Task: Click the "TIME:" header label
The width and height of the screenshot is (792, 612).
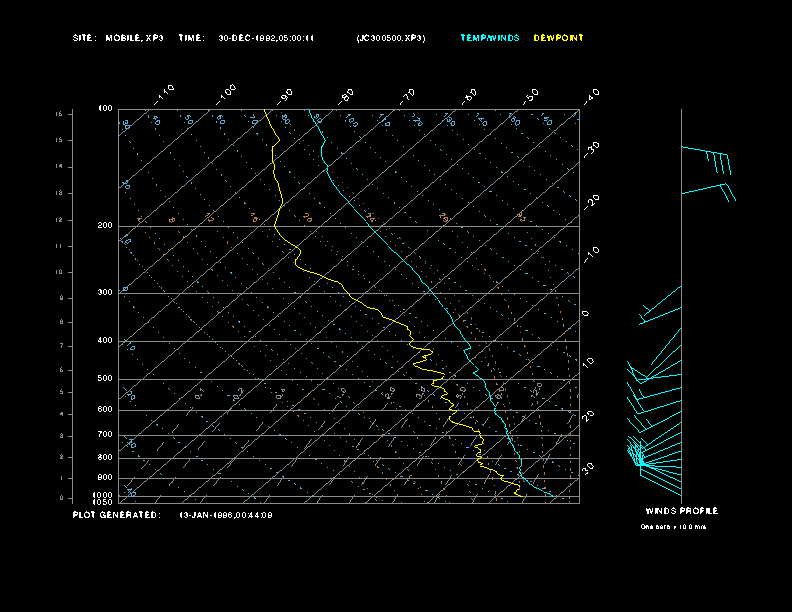Action: coord(191,38)
